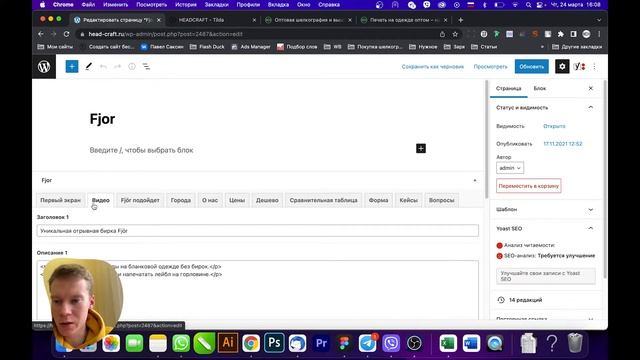Image resolution: width=640 pixels, height=360 pixels.
Task: Open Chrome three-dot menu
Action: pyautogui.click(x=599, y=34)
